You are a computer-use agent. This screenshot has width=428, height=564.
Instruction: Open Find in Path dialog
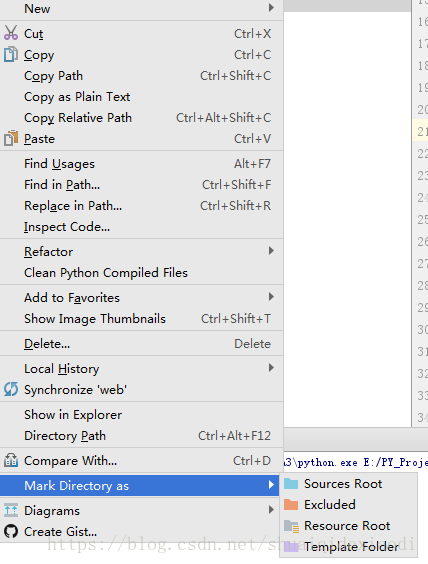pyautogui.click(x=141, y=185)
